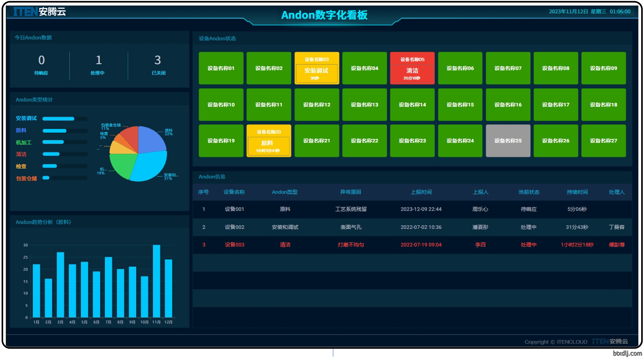This screenshot has width=644, height=358.
Task: Click the 安装调试 progress bar
Action: [x=65, y=119]
